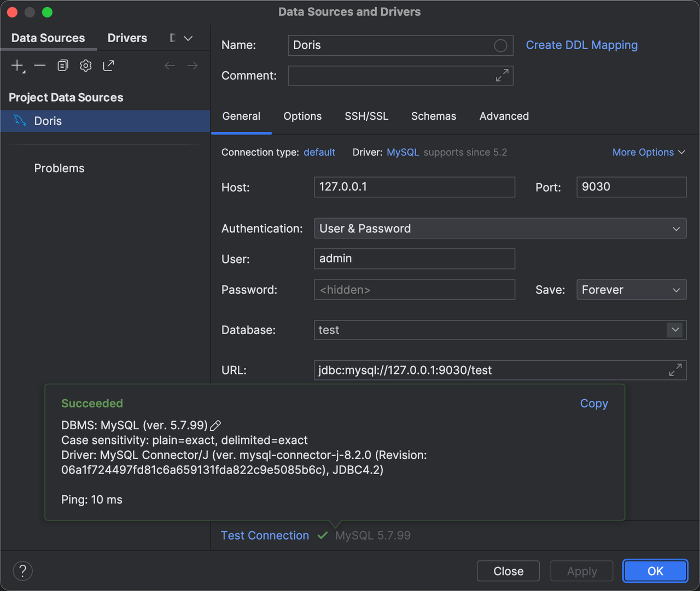Open the help question mark button
This screenshot has height=591, width=700.
click(x=22, y=571)
